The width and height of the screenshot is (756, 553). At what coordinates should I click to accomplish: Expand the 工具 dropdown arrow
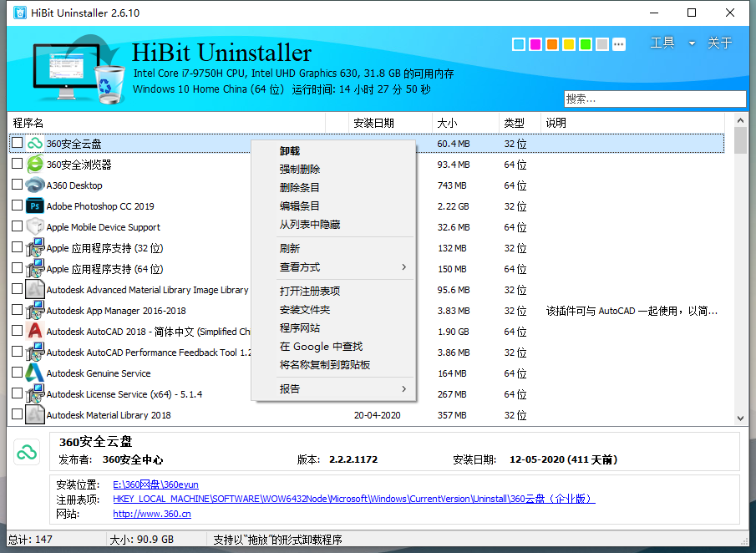tap(692, 43)
